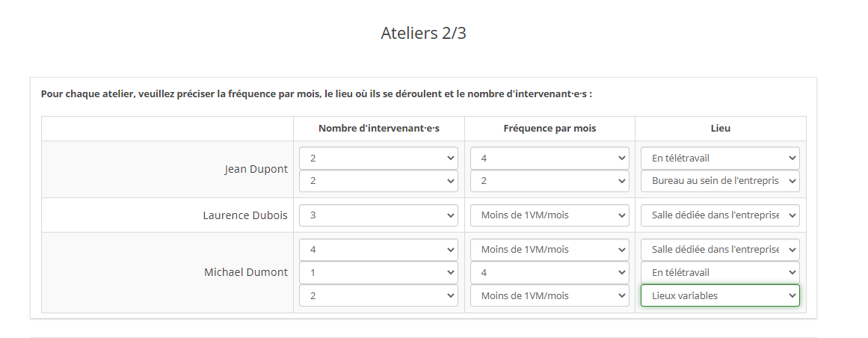Open Jean Dupont's bottom intervenants dropdown
This screenshot has height=338, width=868.
click(378, 181)
